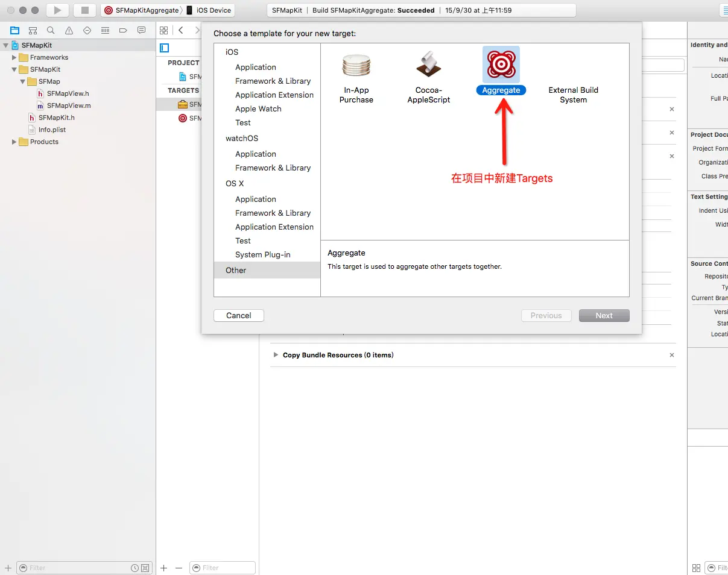728x575 pixels.
Task: Click the project navigator Filter field
Action: coord(84,568)
